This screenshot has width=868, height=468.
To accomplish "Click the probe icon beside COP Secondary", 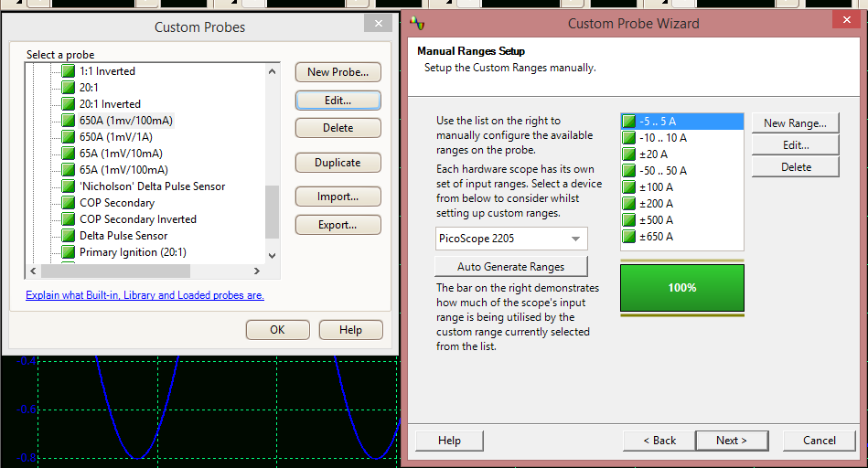I will pyautogui.click(x=68, y=203).
